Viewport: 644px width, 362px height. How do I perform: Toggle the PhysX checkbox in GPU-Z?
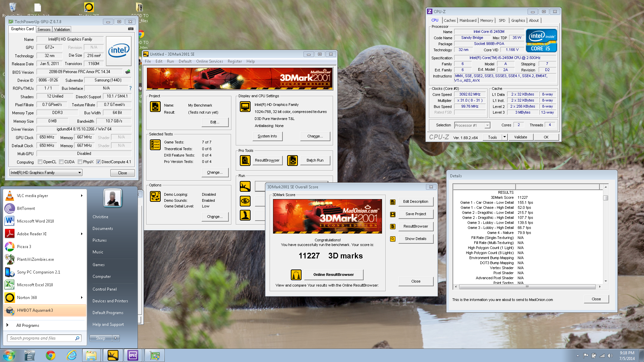point(80,162)
